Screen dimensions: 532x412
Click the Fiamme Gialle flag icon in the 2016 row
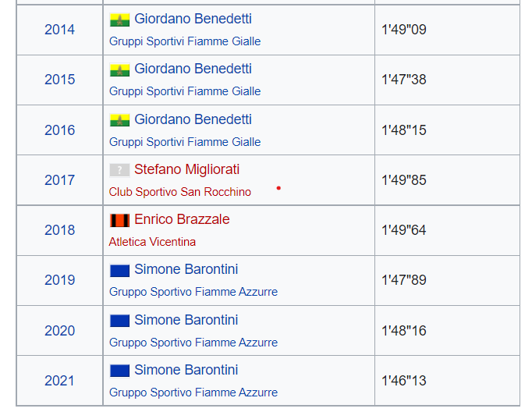click(x=119, y=120)
